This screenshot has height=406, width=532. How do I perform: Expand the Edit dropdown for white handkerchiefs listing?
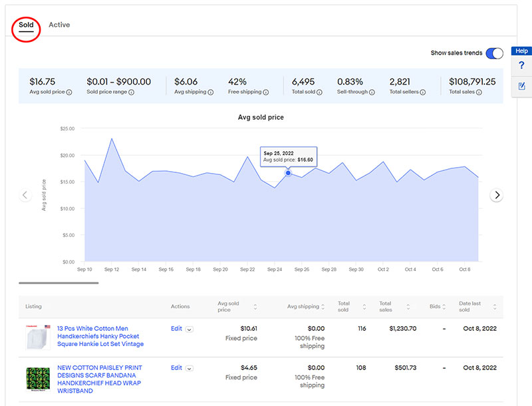tap(190, 329)
